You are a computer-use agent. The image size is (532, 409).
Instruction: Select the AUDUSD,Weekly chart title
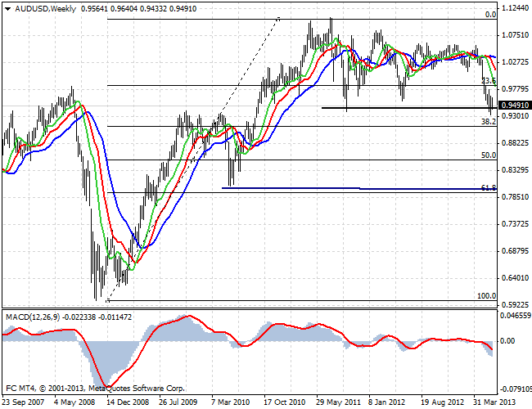point(46,9)
